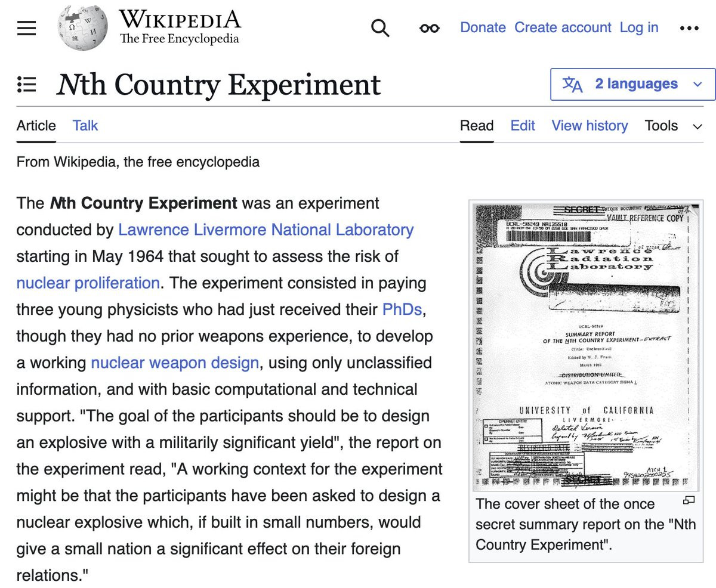Click the Wikipedia The Free Encyclopedia wordmark
This screenshot has height=588, width=716.
(180, 27)
